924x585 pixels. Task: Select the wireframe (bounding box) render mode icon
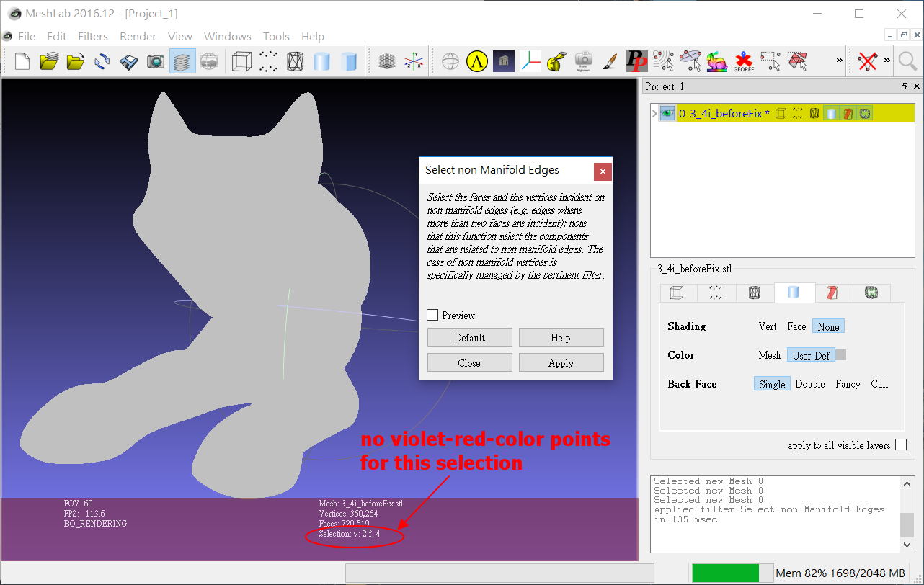click(241, 62)
